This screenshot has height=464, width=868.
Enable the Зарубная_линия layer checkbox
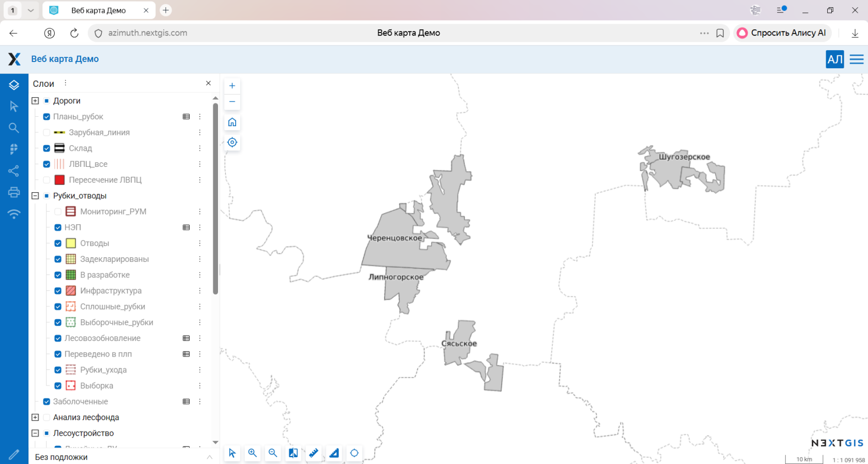(47, 133)
